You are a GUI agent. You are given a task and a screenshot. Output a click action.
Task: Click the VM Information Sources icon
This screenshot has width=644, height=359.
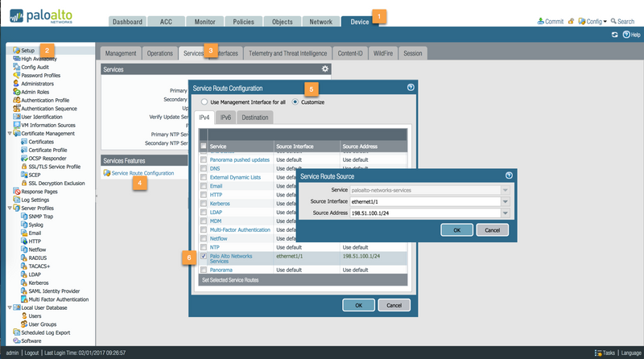pos(16,125)
